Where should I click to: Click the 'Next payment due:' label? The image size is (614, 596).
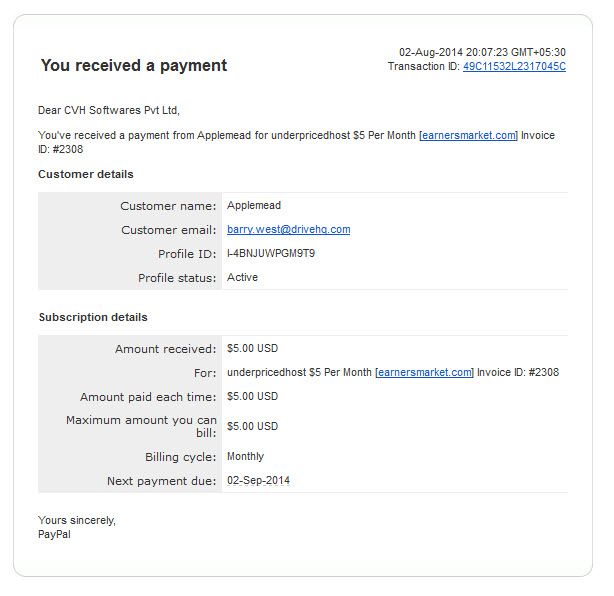[x=162, y=481]
